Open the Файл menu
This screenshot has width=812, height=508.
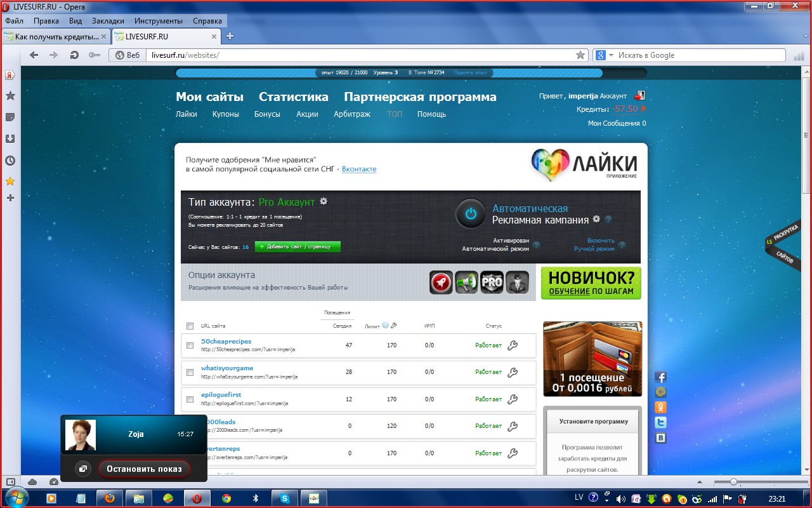(x=14, y=21)
